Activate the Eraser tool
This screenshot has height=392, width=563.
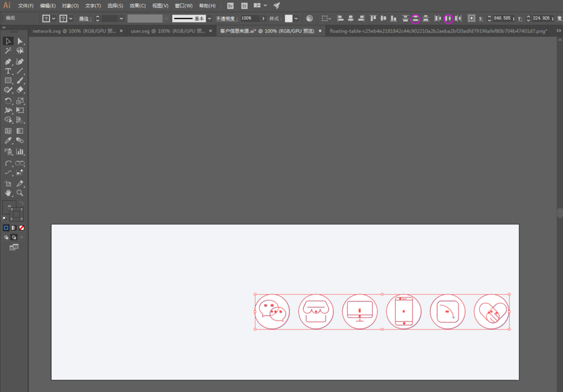coord(20,90)
